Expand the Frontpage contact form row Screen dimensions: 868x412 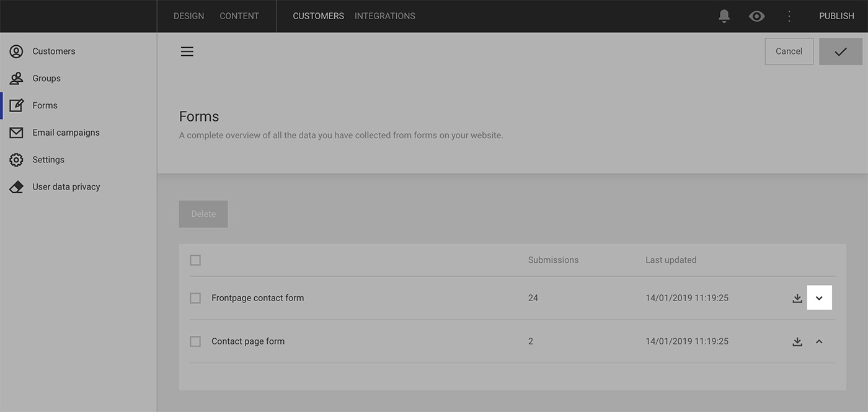pyautogui.click(x=819, y=298)
